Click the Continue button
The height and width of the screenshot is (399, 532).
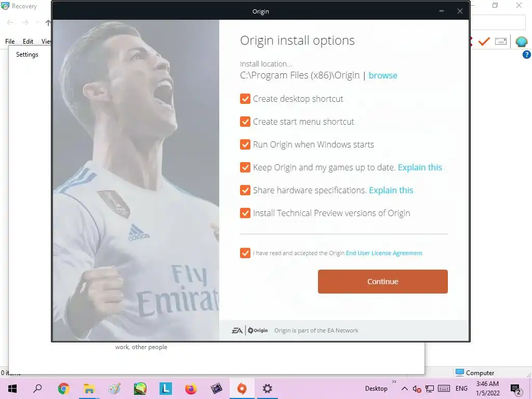click(x=383, y=282)
